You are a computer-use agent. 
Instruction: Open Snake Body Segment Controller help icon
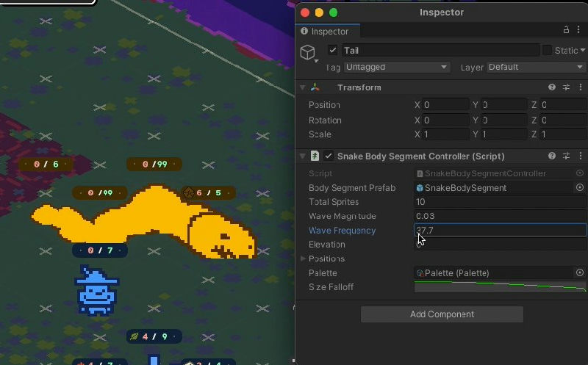(x=552, y=156)
